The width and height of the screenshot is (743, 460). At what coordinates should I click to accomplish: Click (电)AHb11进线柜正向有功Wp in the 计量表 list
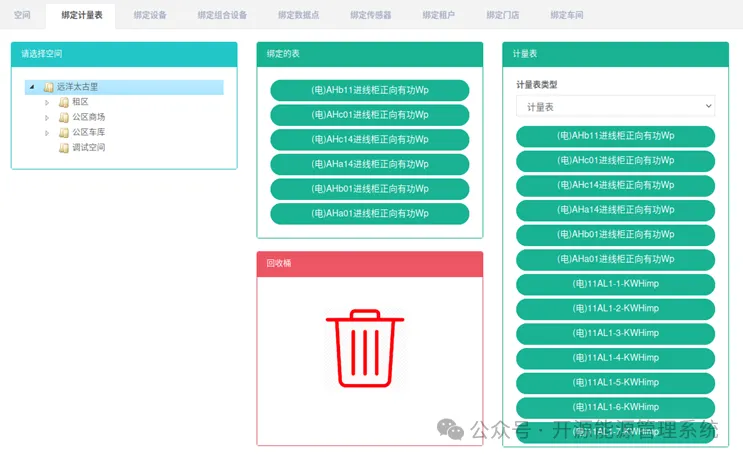(616, 136)
